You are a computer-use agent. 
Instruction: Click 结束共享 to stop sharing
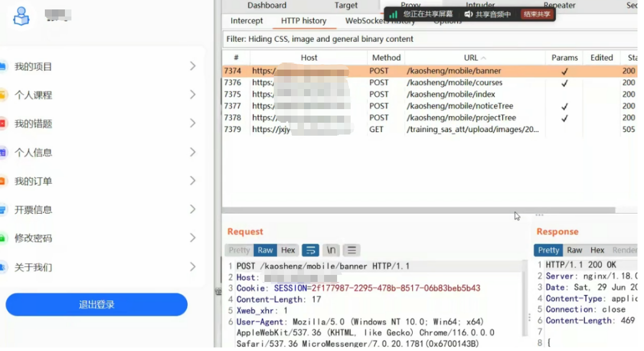537,14
